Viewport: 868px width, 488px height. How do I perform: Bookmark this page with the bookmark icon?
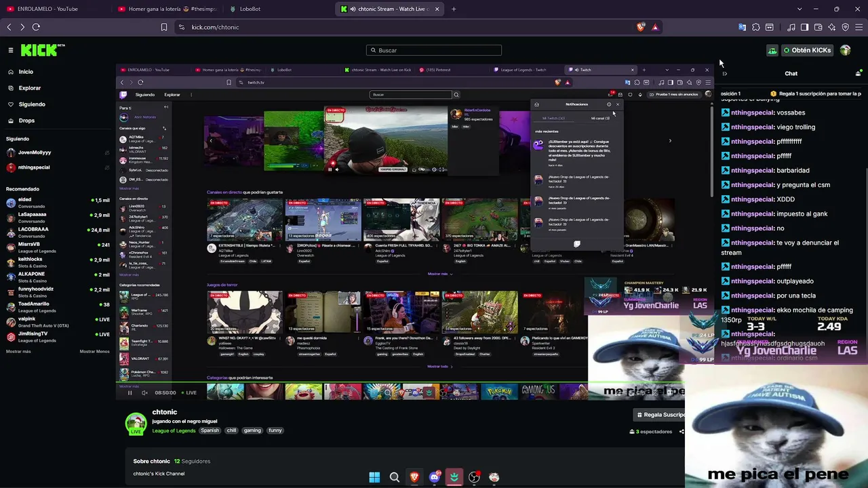(x=164, y=27)
